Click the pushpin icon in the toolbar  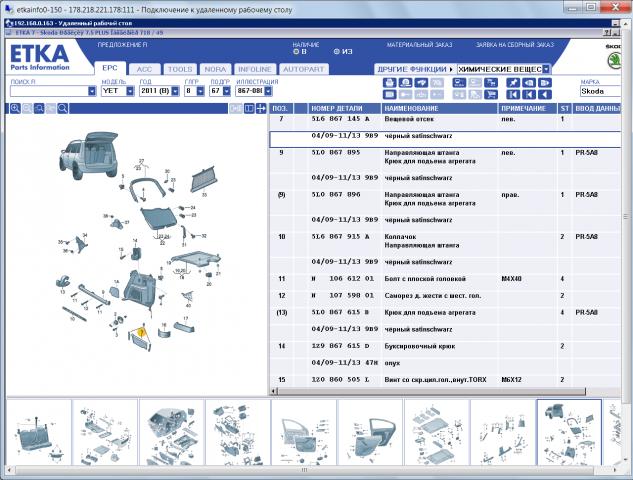click(x=513, y=83)
